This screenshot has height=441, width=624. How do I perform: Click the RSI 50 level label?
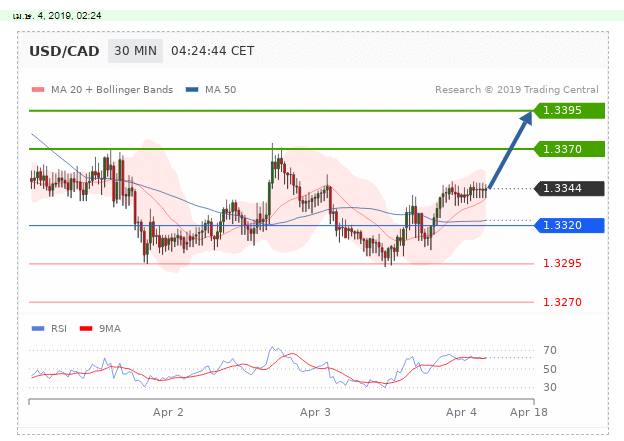(550, 369)
